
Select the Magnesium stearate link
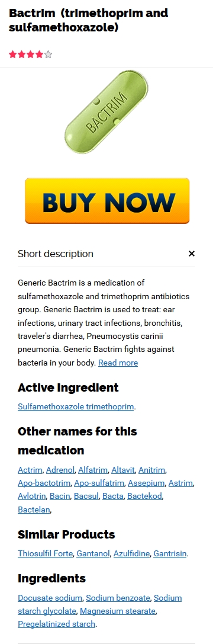[118, 611]
